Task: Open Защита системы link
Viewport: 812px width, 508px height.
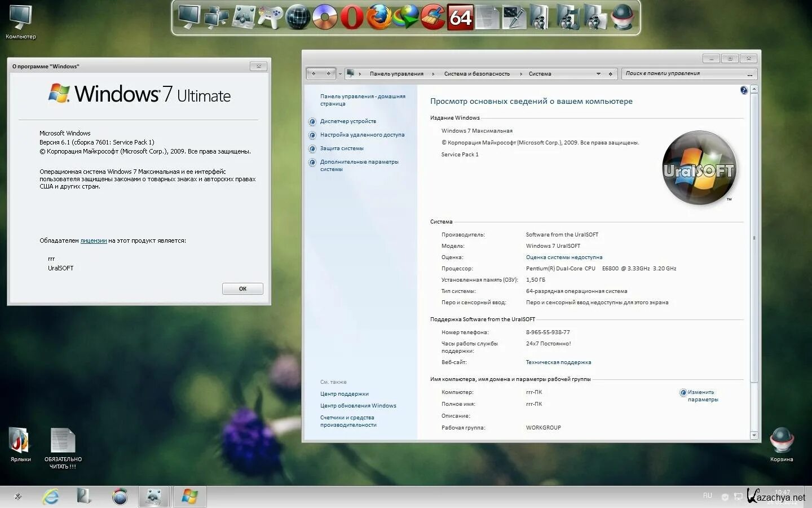Action: click(342, 148)
